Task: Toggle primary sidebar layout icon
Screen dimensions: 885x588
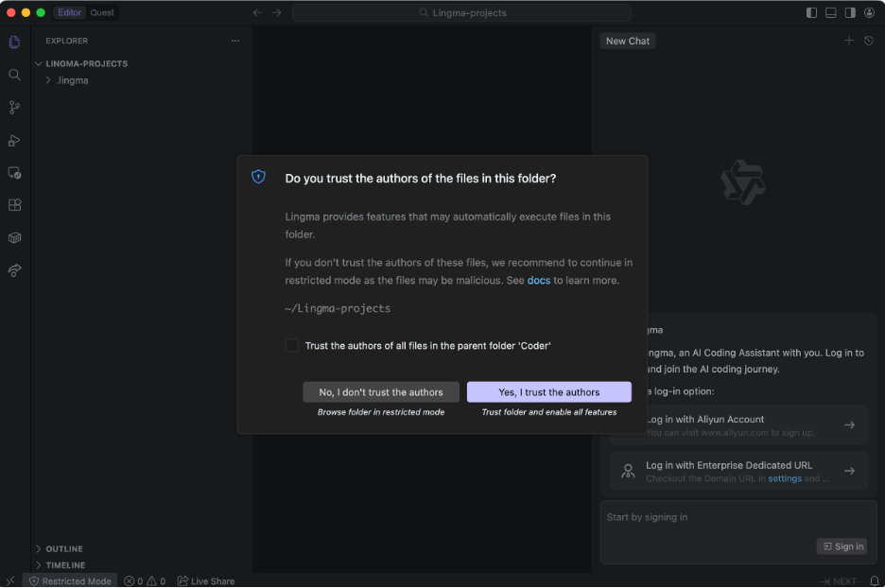Action: pyautogui.click(x=811, y=12)
